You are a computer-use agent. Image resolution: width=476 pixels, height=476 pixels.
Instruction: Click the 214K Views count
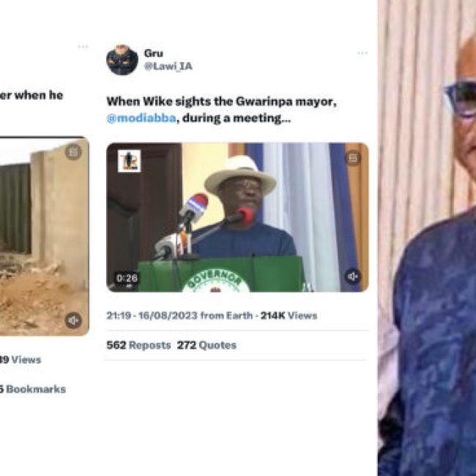point(289,316)
